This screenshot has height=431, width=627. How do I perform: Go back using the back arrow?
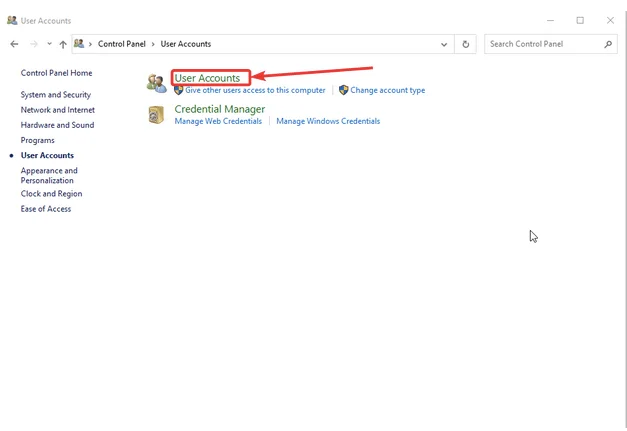click(14, 44)
